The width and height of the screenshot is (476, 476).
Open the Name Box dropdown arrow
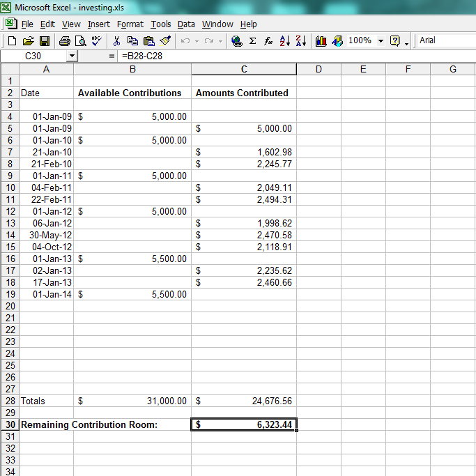pos(72,56)
